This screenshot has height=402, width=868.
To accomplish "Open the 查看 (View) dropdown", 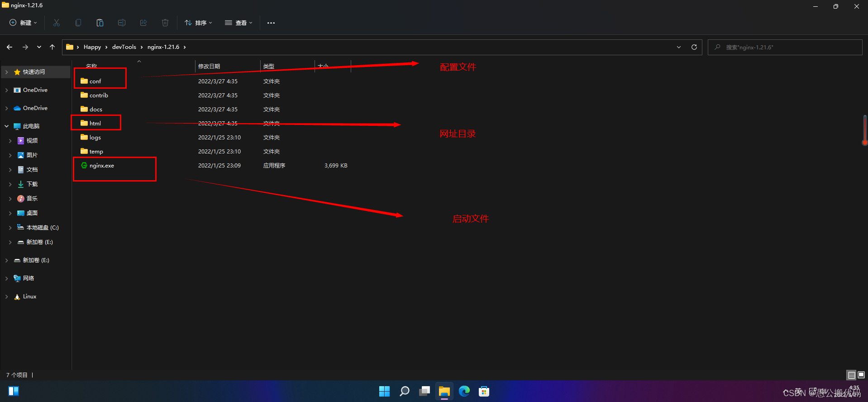I will pyautogui.click(x=238, y=23).
